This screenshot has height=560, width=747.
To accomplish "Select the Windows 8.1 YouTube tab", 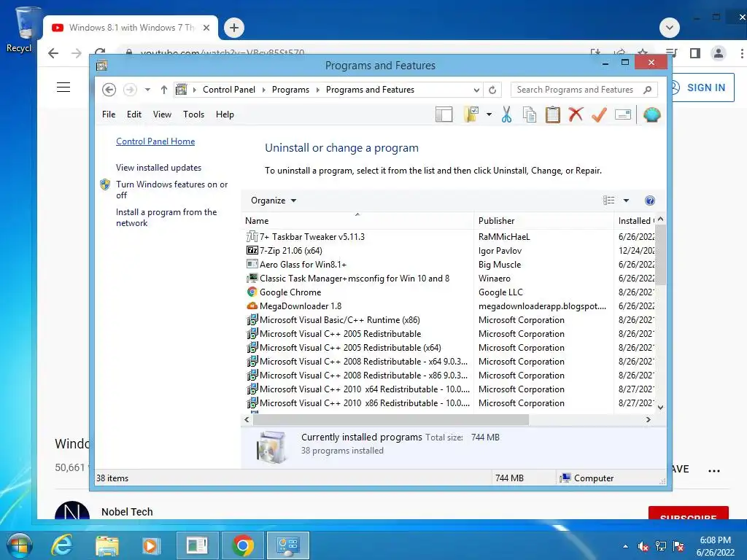I will [131, 28].
